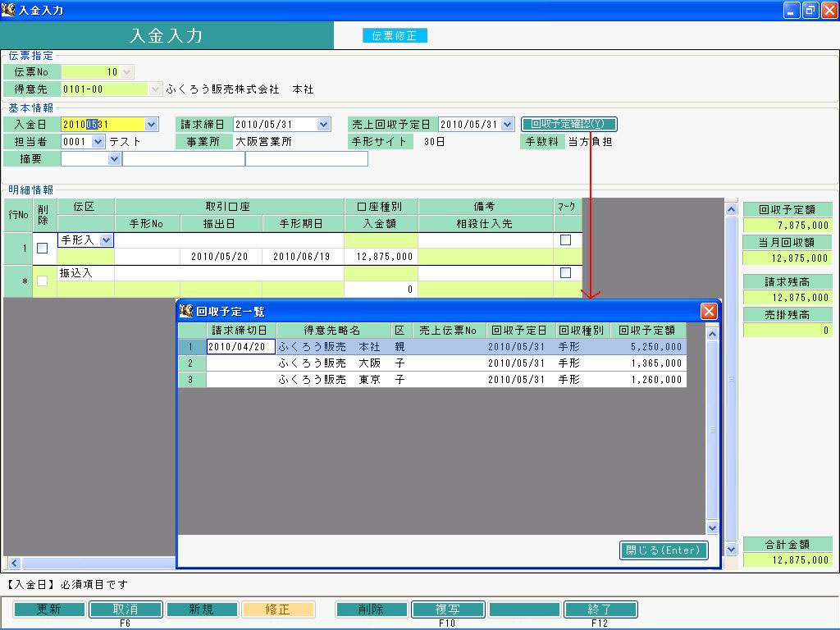The width and height of the screenshot is (840, 630).
Task: Click the second 摘要 text field
Action: click(307, 158)
